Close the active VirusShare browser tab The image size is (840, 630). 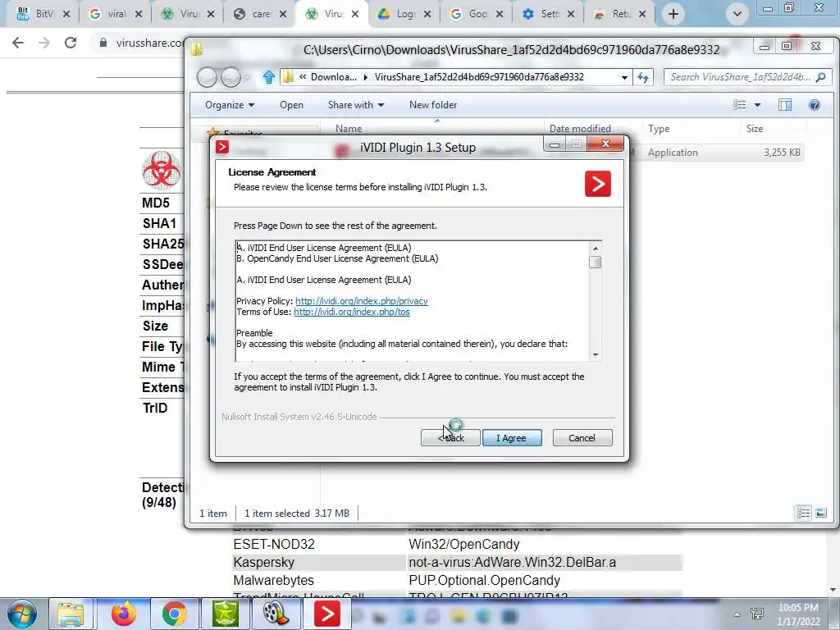[x=355, y=14]
